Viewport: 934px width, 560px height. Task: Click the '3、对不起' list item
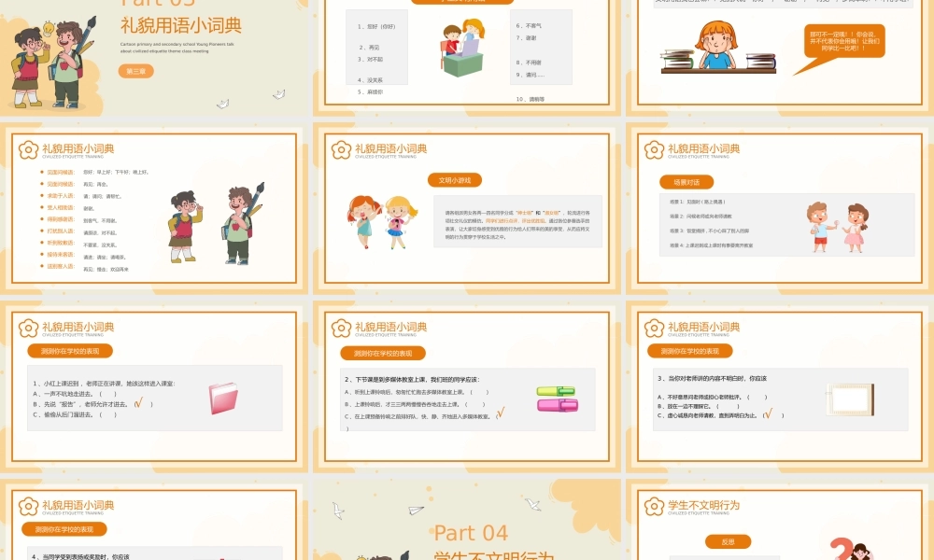click(371, 60)
